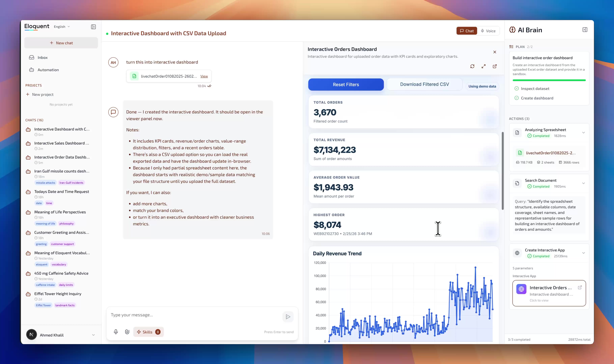Click the send message arrow icon
The image size is (614, 364).
click(288, 317)
